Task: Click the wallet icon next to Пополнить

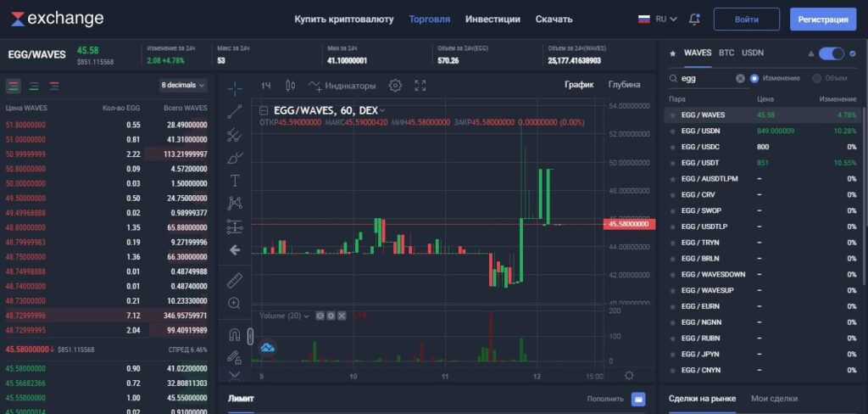Action: pos(637,399)
